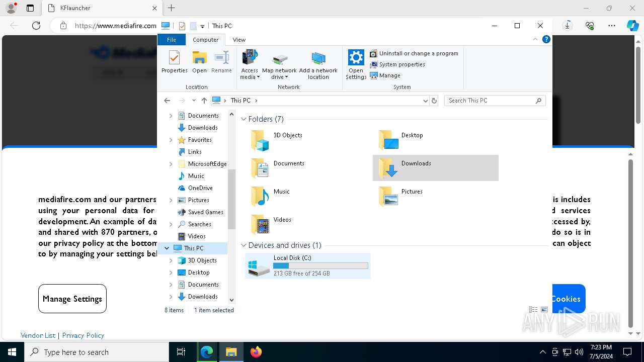Image resolution: width=644 pixels, height=362 pixels.
Task: Open a new Edge tab
Action: pos(171,8)
